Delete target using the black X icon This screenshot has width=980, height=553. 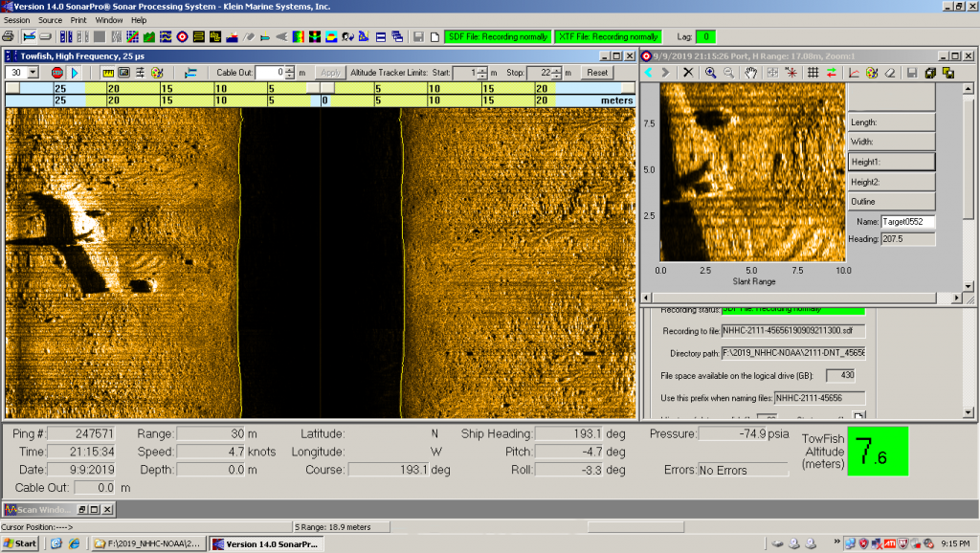(688, 72)
